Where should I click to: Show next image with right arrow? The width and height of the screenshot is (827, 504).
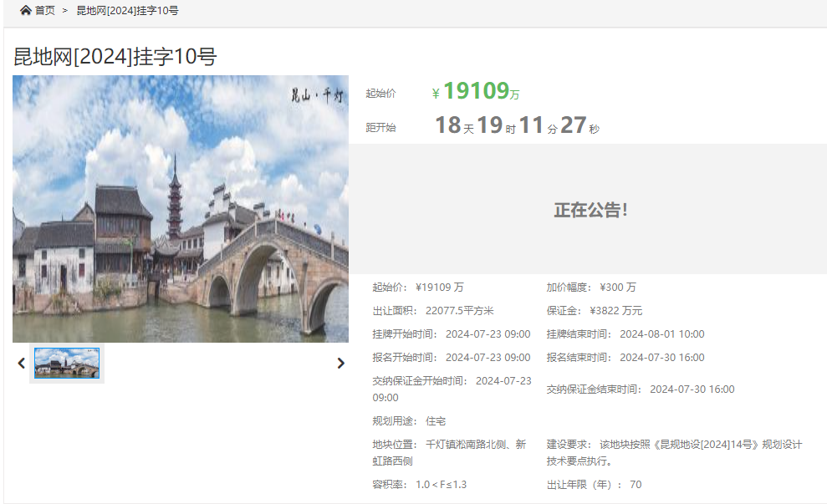[x=340, y=364]
